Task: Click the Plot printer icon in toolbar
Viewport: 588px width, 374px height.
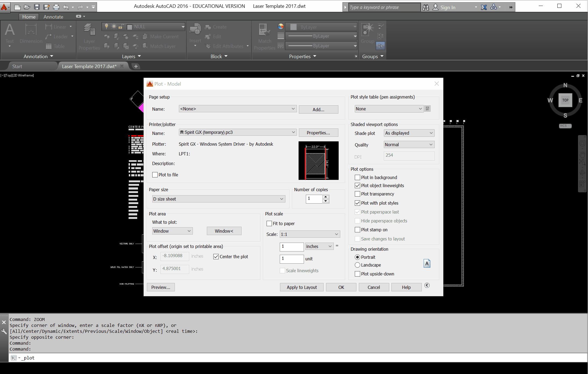Action: click(x=56, y=7)
